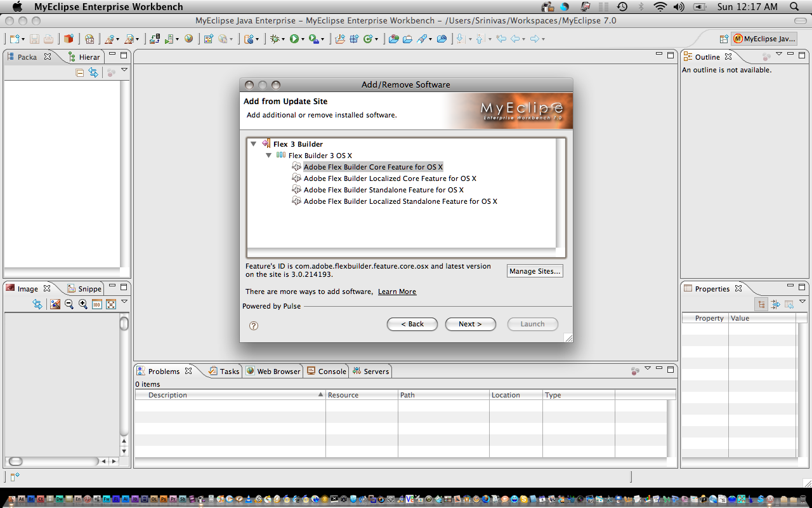812x508 pixels.
Task: Select Adobe Flex Builder Standalone Feature for OS X
Action: coord(377,190)
